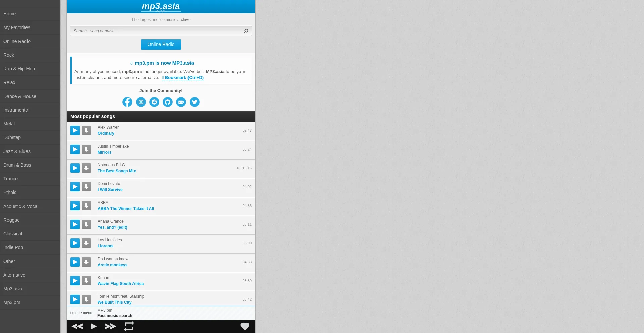Image resolution: width=644 pixels, height=333 pixels.
Task: Open My Favorites in the sidebar
Action: 30,27
